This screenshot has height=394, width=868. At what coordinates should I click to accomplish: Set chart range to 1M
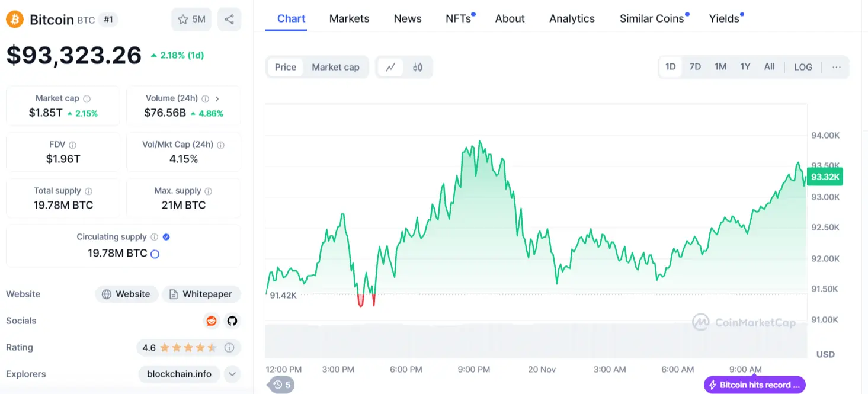720,67
